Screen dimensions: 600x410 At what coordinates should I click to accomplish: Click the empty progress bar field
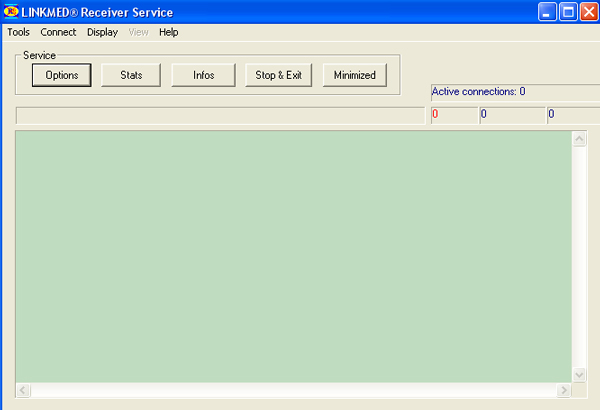pyautogui.click(x=220, y=115)
